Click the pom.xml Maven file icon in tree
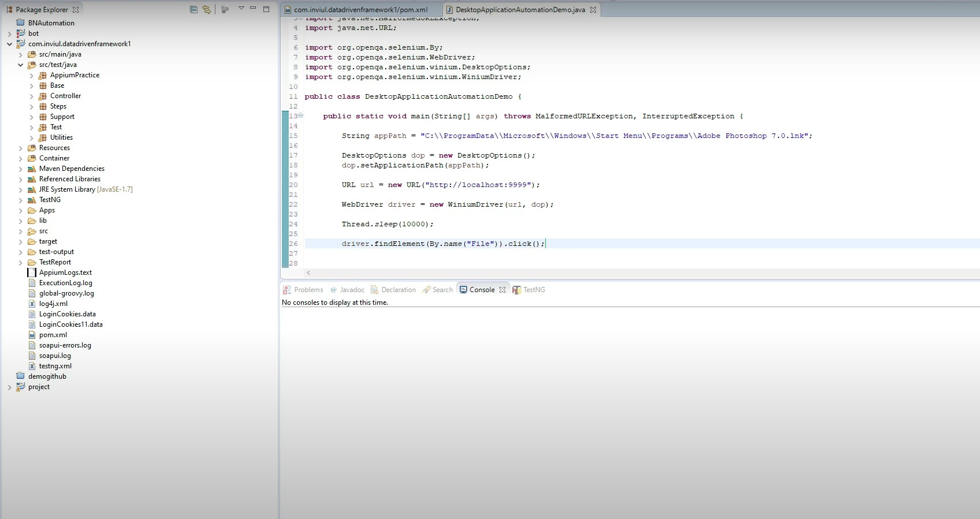The height and width of the screenshot is (519, 980). (x=32, y=335)
